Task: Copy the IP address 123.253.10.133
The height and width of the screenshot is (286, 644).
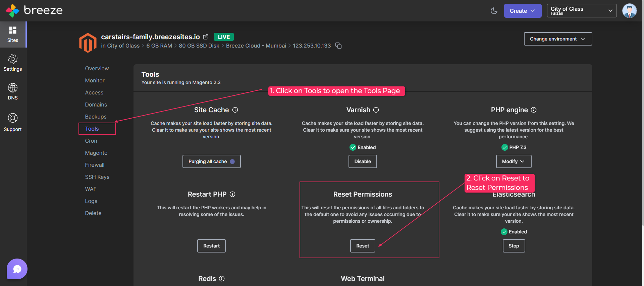Action: coord(338,46)
